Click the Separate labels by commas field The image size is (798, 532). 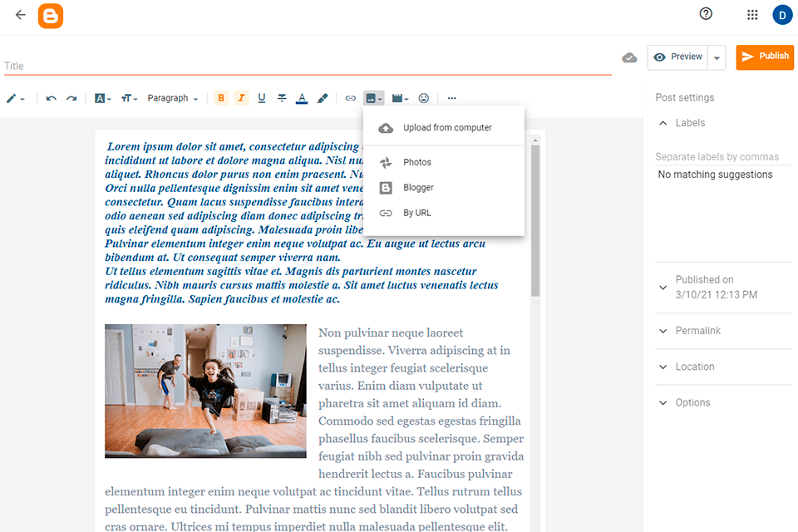pyautogui.click(x=722, y=157)
